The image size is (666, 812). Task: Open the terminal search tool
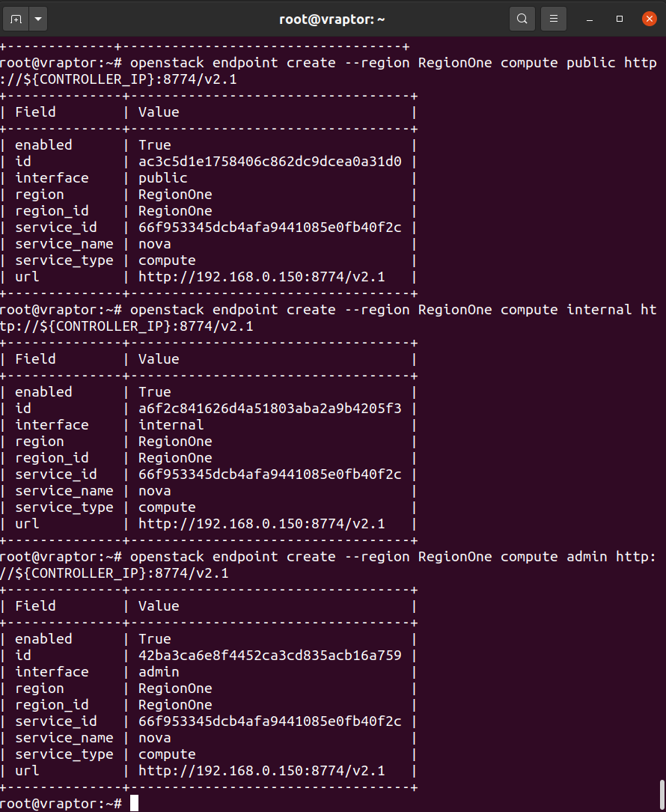(522, 19)
